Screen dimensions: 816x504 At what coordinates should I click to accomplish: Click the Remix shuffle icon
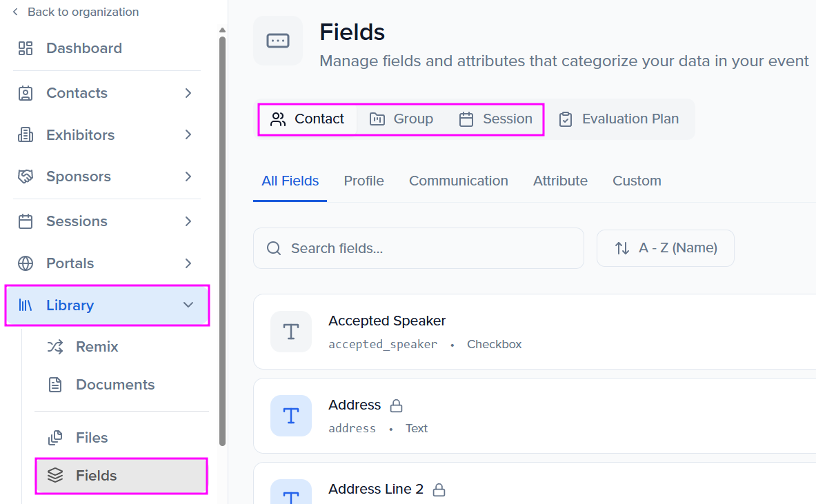tap(55, 347)
